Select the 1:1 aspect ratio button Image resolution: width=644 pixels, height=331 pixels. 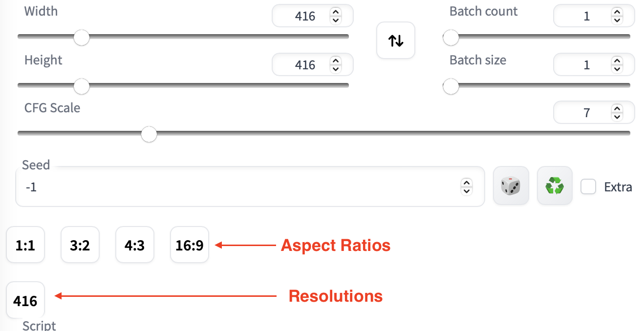click(25, 245)
